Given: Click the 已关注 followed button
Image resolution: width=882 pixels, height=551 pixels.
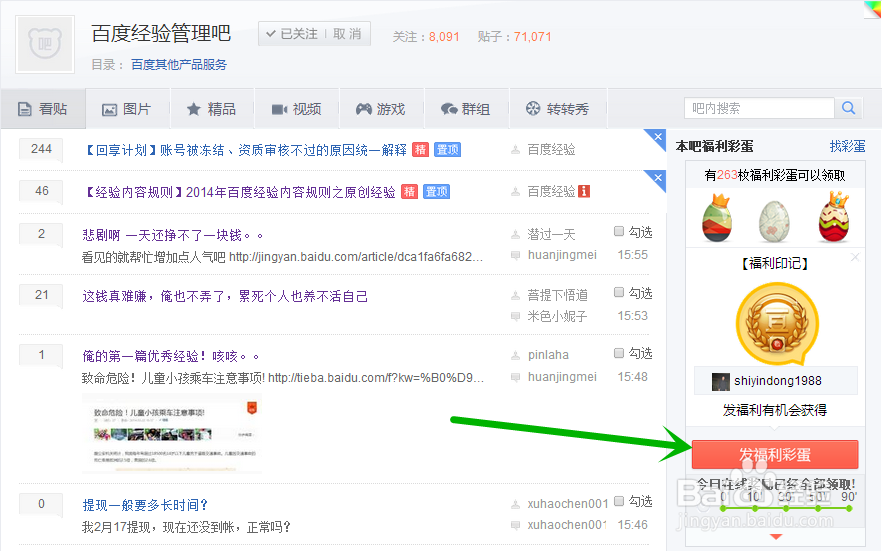Looking at the screenshot, I should [x=292, y=34].
